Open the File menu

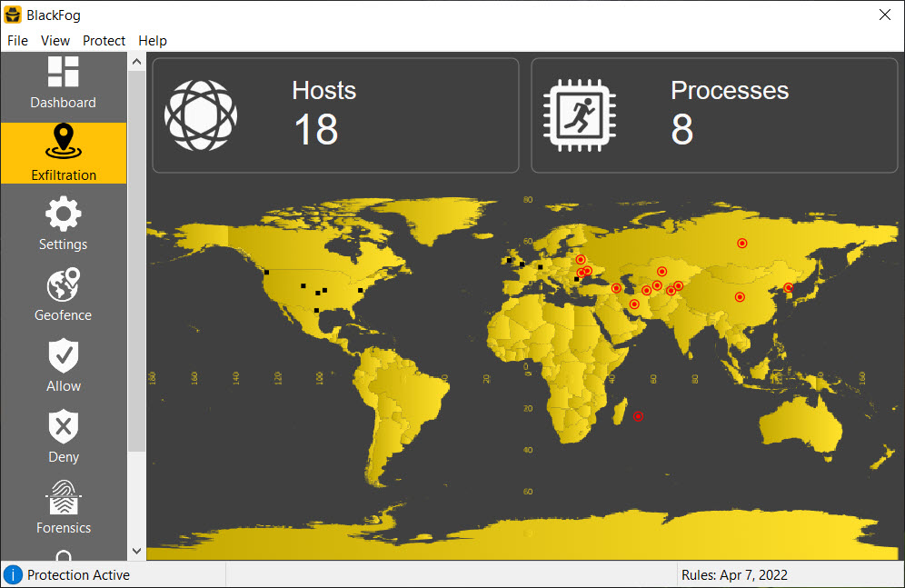(x=17, y=41)
